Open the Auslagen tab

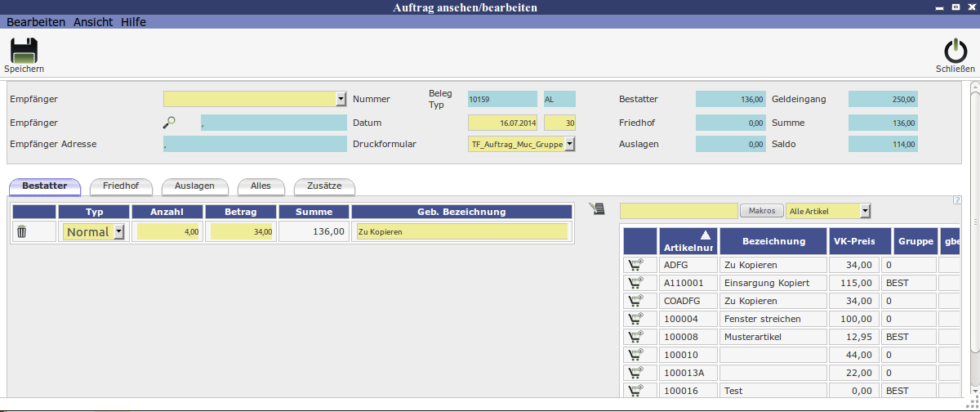tap(194, 186)
